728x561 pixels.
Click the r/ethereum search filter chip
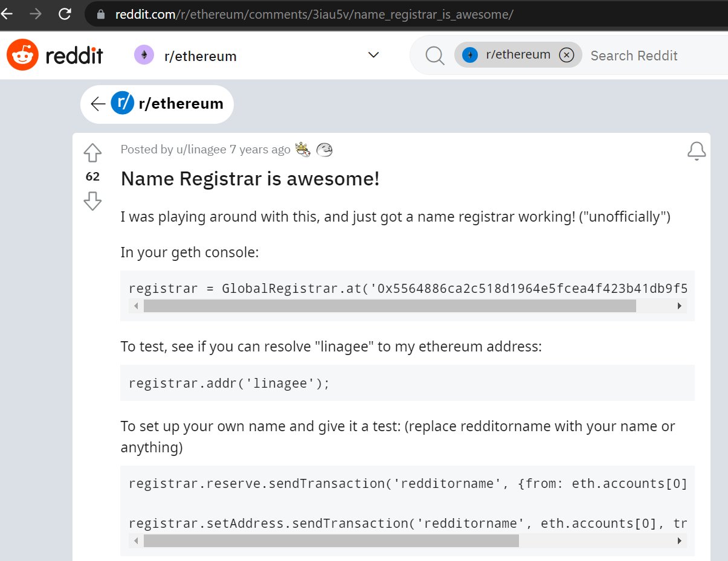(518, 55)
